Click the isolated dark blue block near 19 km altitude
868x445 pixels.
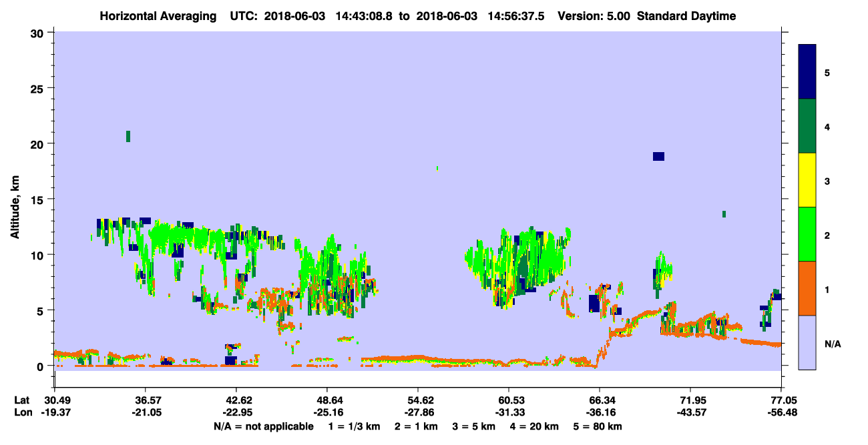658,156
